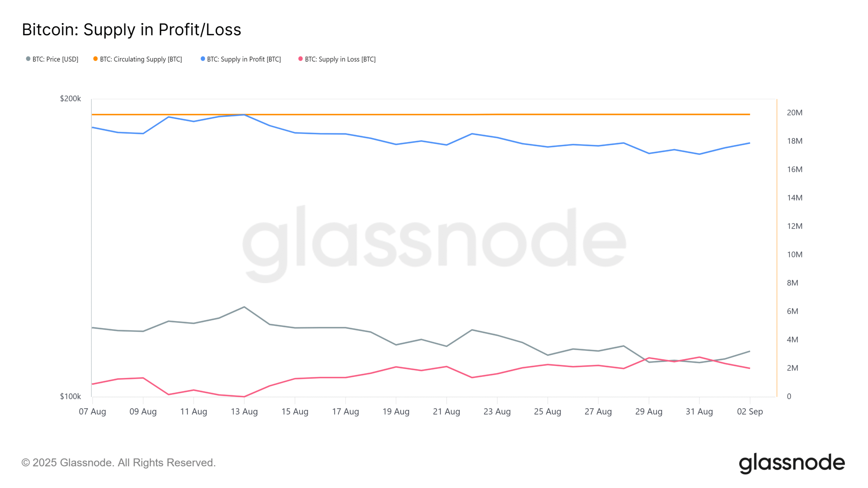This screenshot has width=868, height=488.
Task: Click the pink Supply in Loss dot
Action: (300, 59)
